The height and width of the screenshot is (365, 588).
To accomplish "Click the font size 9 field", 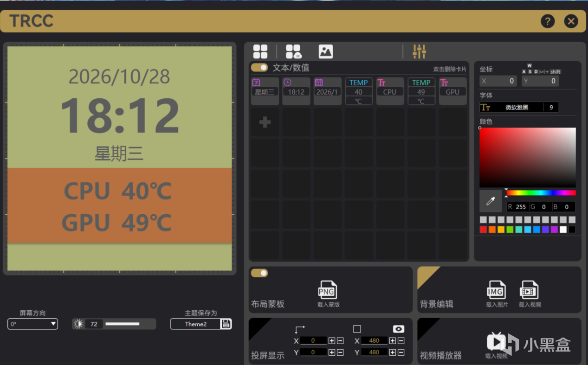I will point(551,107).
